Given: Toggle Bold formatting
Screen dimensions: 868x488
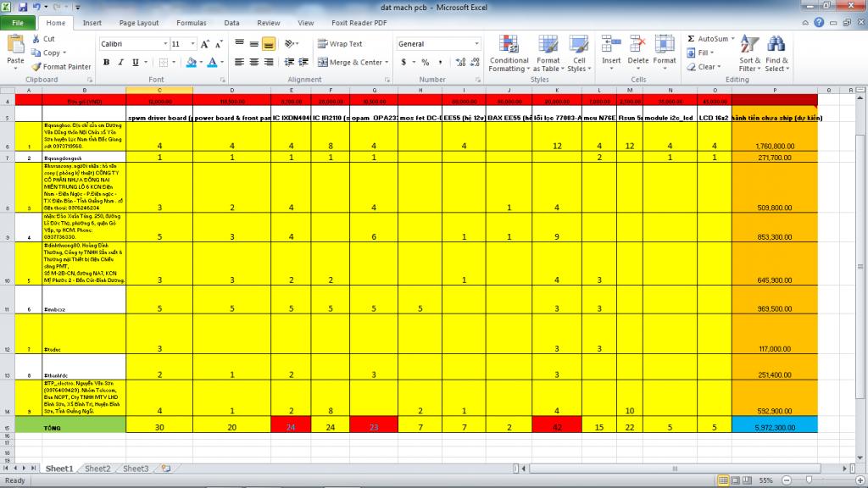Looking at the screenshot, I should [106, 62].
